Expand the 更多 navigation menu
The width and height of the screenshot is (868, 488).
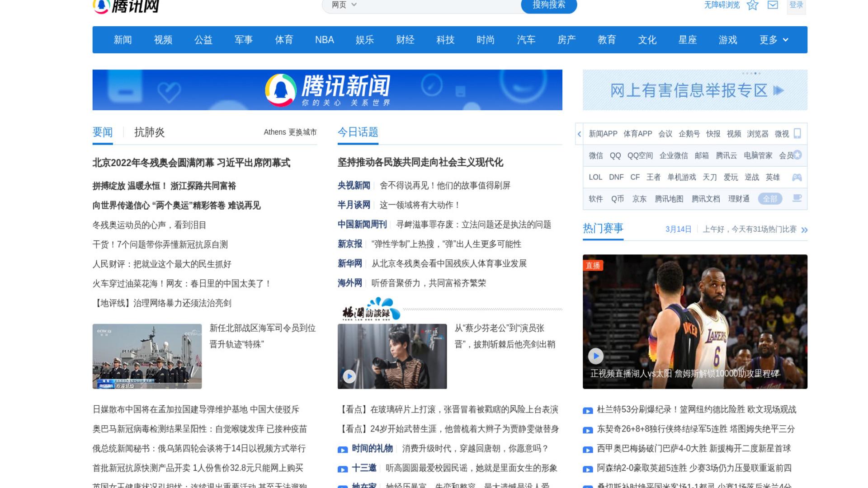(774, 40)
